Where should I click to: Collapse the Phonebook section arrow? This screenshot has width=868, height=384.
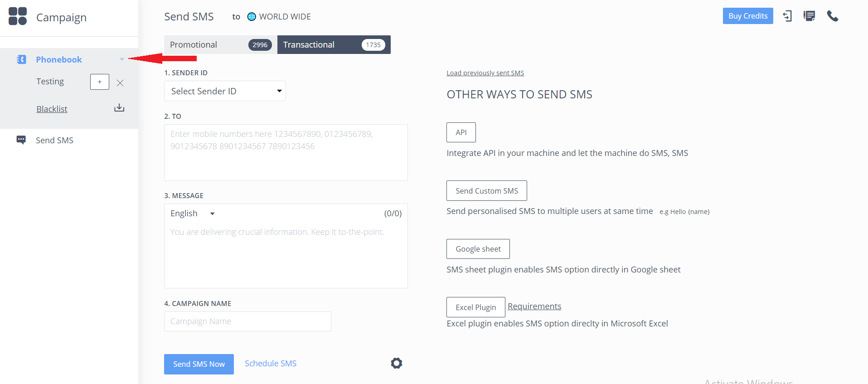tap(122, 59)
